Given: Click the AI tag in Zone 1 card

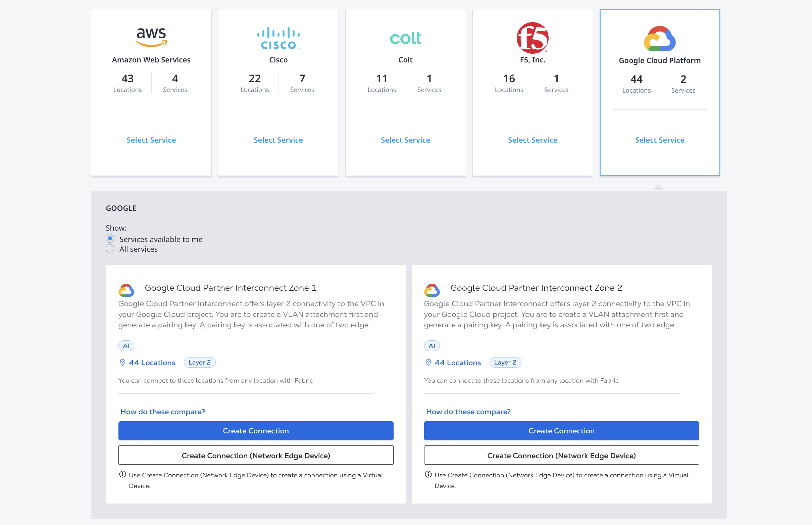Looking at the screenshot, I should pyautogui.click(x=126, y=345).
